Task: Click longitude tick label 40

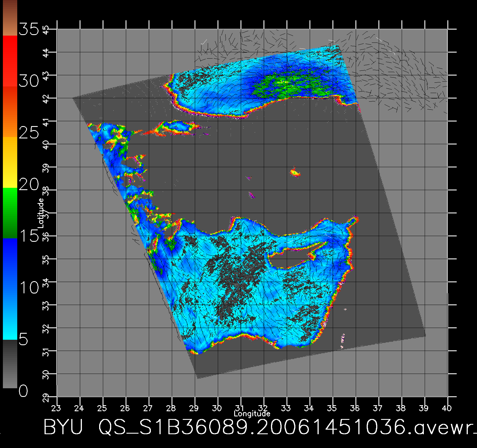Action: point(447,408)
